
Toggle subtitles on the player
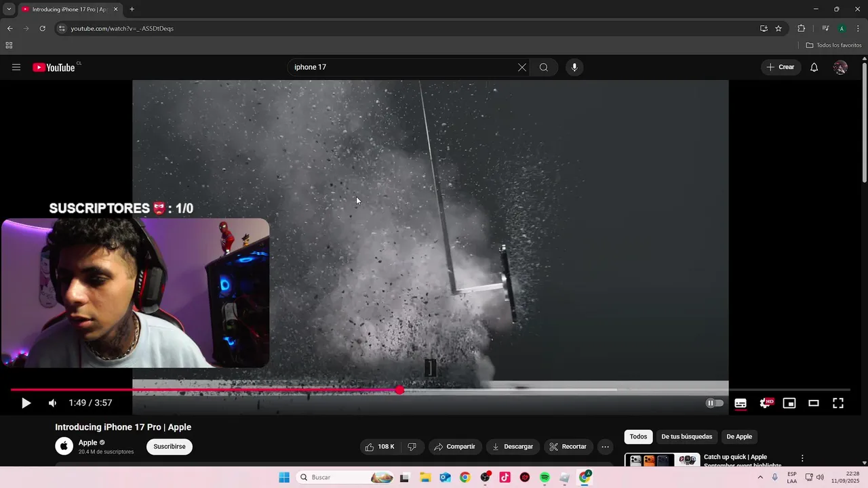pyautogui.click(x=741, y=403)
